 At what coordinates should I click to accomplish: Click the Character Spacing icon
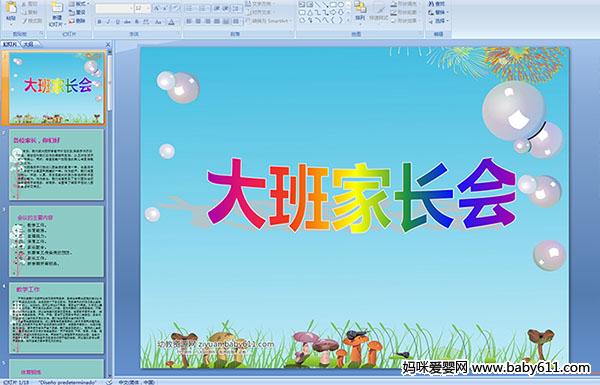(146, 22)
